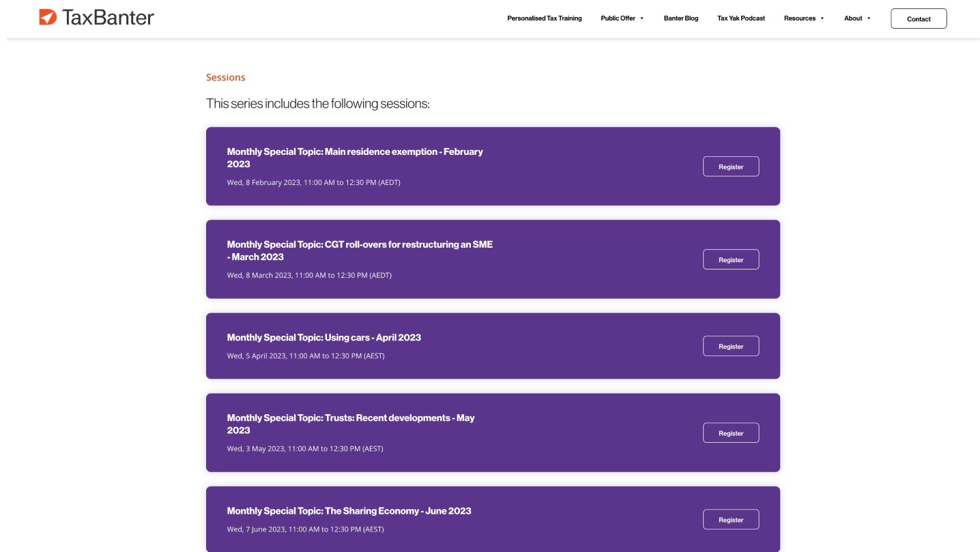Screen dimensions: 980x552
Task: Click the TaxBanter wordmark text
Action: (x=108, y=18)
